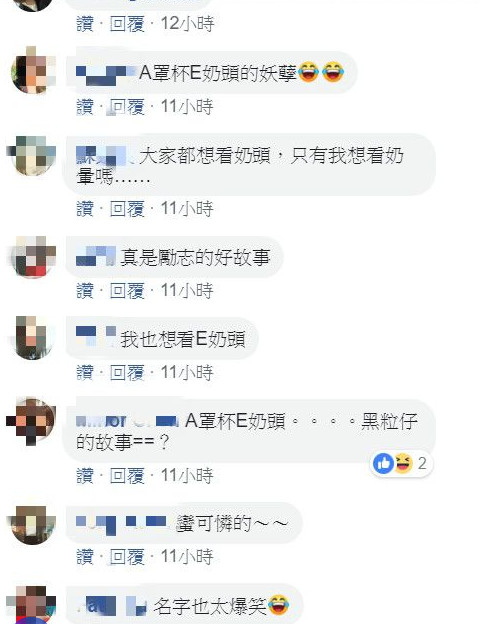Like the '我也想看E奶頭' comment
482x624 pixels.
pyautogui.click(x=85, y=373)
